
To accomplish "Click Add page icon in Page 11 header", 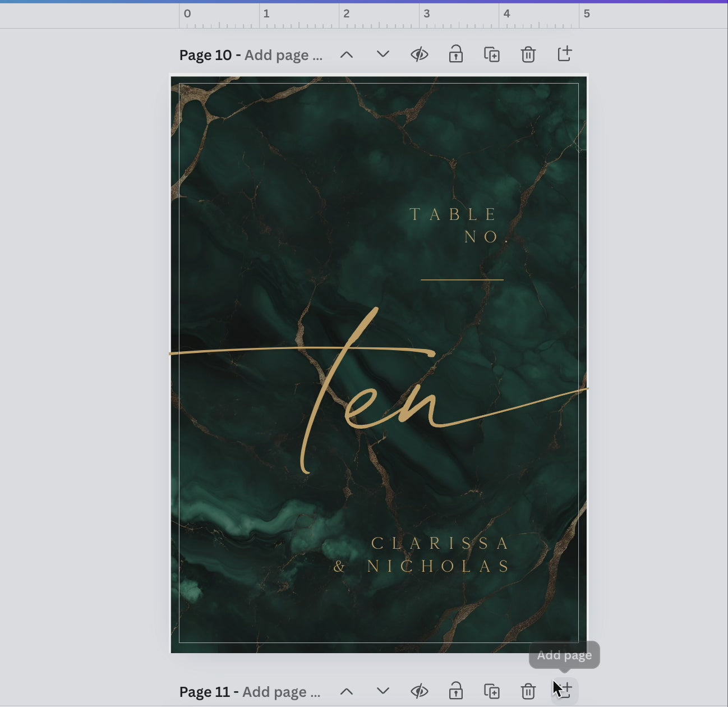I will [564, 691].
